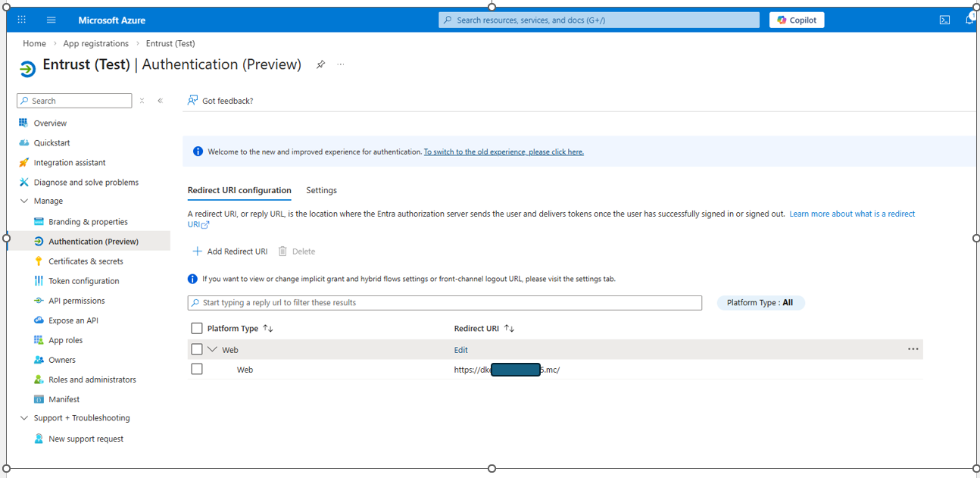The height and width of the screenshot is (478, 980).
Task: Click the Edit link for Web platform
Action: coord(460,350)
